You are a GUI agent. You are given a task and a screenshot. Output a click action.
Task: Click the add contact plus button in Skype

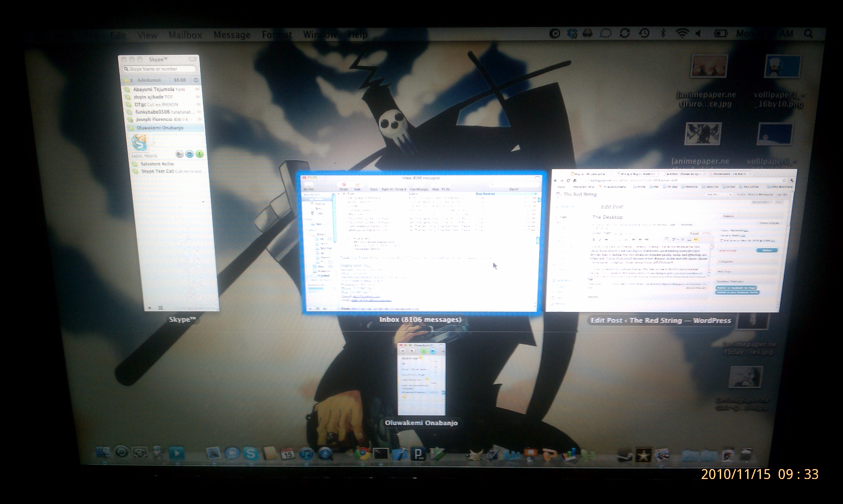[x=150, y=308]
